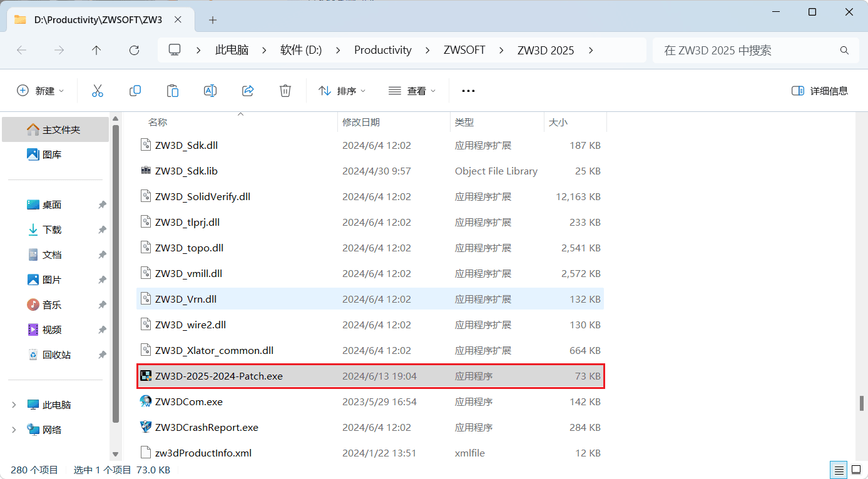Select the ZW3D_wire2.dll file
Image resolution: width=868 pixels, height=479 pixels.
click(370, 325)
